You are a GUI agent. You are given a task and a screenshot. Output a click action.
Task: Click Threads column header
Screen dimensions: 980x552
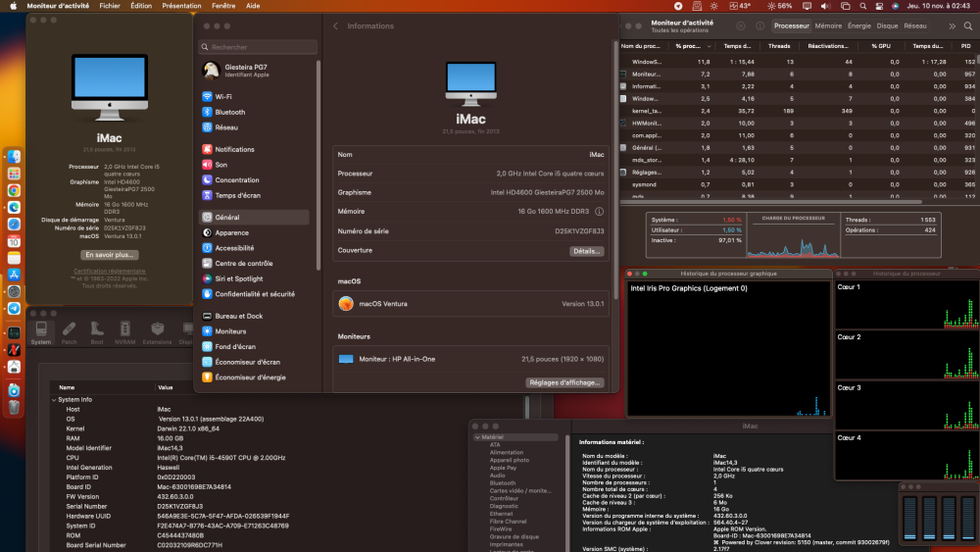coord(779,46)
